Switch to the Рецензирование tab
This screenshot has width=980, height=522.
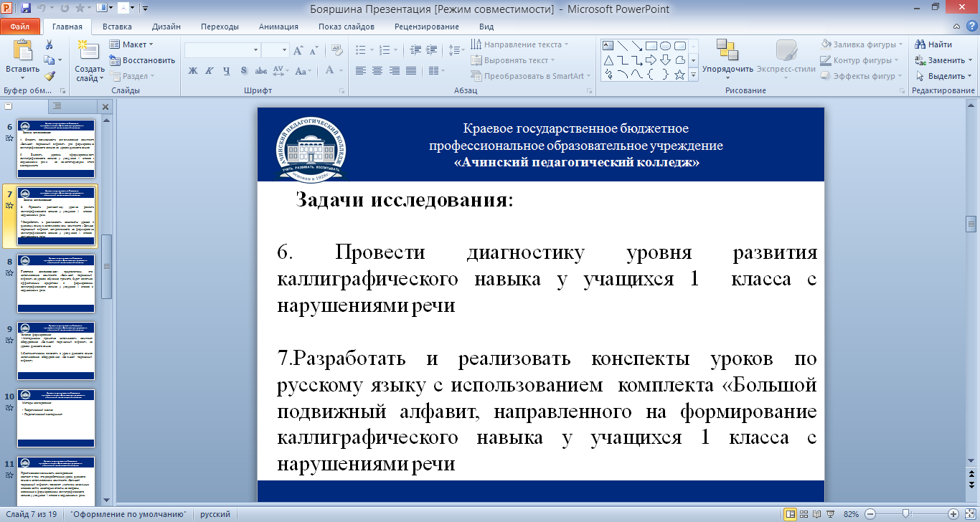pyautogui.click(x=427, y=27)
